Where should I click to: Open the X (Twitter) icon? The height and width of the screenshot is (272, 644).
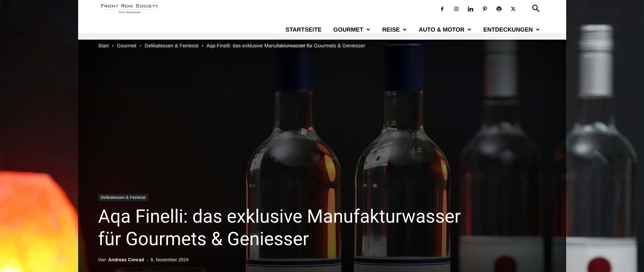point(513,9)
